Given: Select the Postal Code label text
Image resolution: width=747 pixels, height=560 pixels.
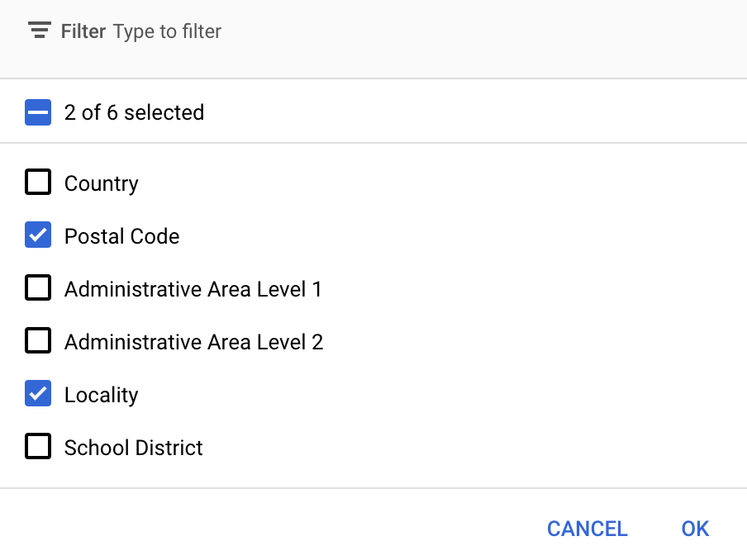Looking at the screenshot, I should click(x=121, y=235).
